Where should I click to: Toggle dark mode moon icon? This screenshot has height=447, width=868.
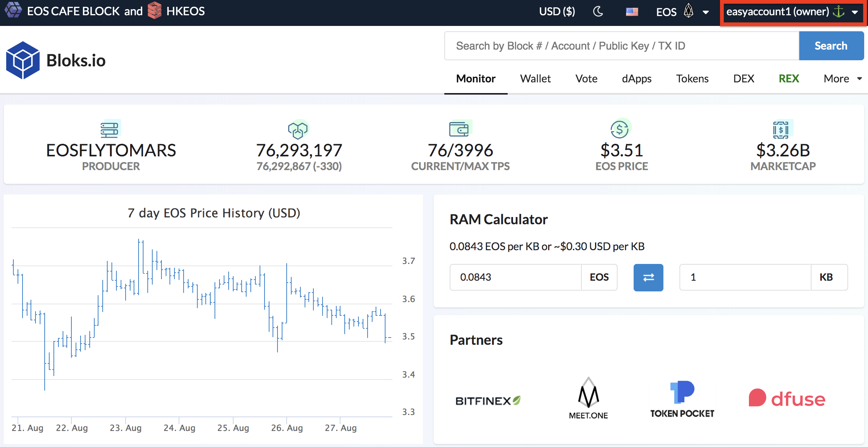[598, 11]
